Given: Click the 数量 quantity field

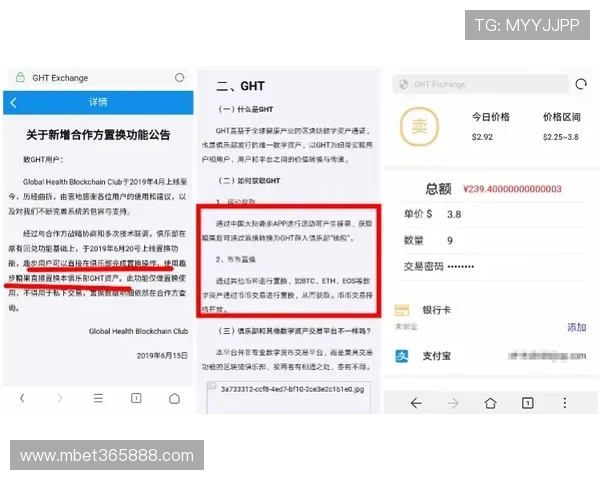Looking at the screenshot, I should click(494, 240).
